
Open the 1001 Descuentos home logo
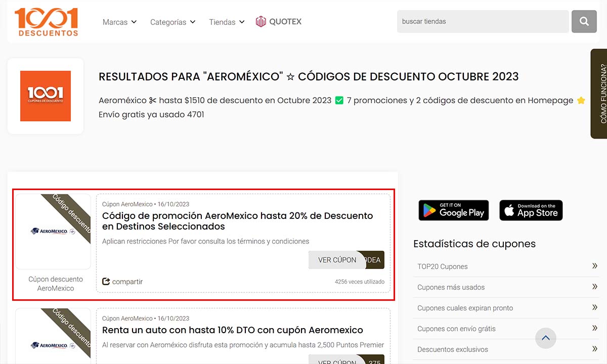coord(46,22)
